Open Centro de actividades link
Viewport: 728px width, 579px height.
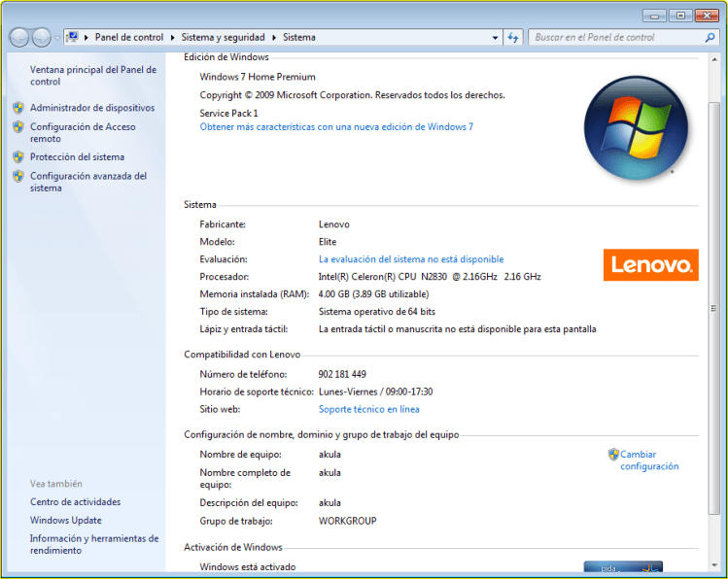pyautogui.click(x=75, y=502)
